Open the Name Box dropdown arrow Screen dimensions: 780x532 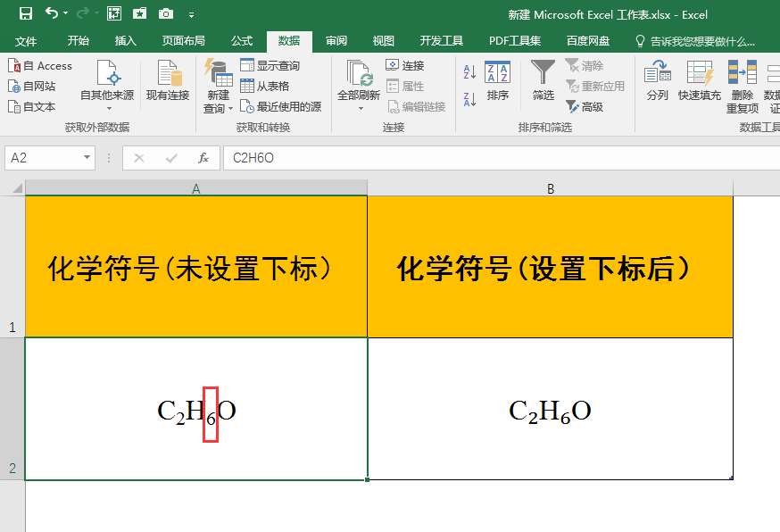[x=87, y=158]
